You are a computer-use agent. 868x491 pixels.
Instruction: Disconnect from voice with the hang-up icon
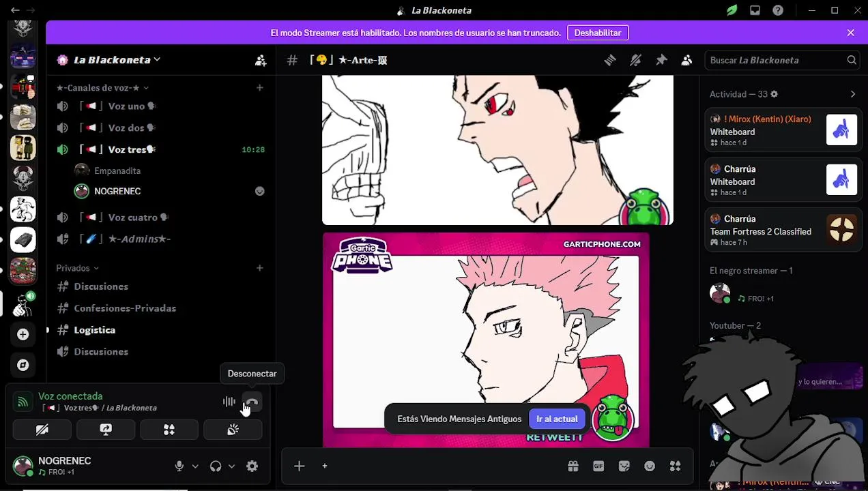[252, 402]
